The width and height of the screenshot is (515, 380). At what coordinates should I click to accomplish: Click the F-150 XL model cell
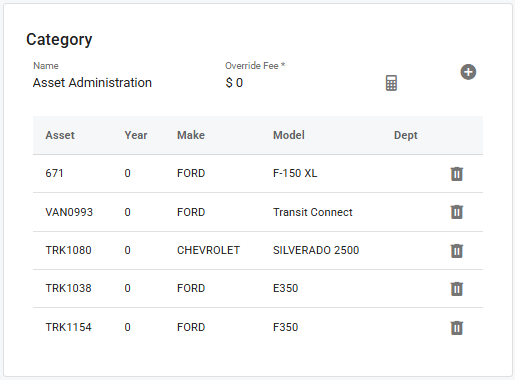tap(295, 173)
